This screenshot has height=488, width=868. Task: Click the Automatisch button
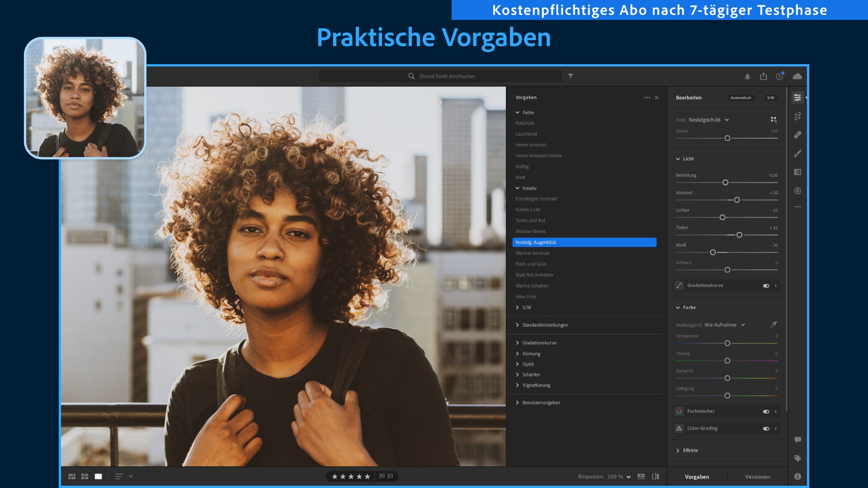coord(741,98)
